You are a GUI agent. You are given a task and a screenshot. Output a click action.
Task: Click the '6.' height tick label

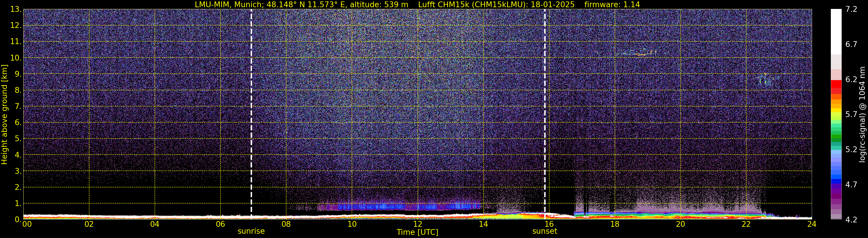[x=18, y=122]
